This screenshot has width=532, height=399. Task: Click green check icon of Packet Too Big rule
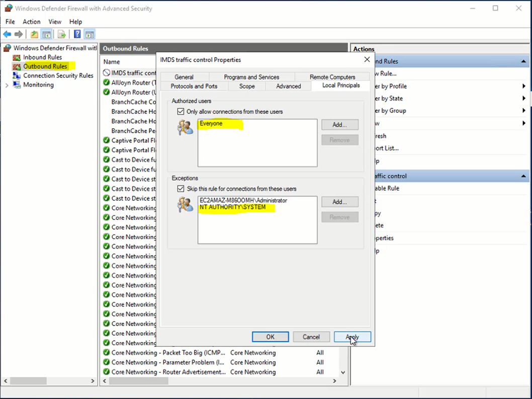[x=107, y=353]
